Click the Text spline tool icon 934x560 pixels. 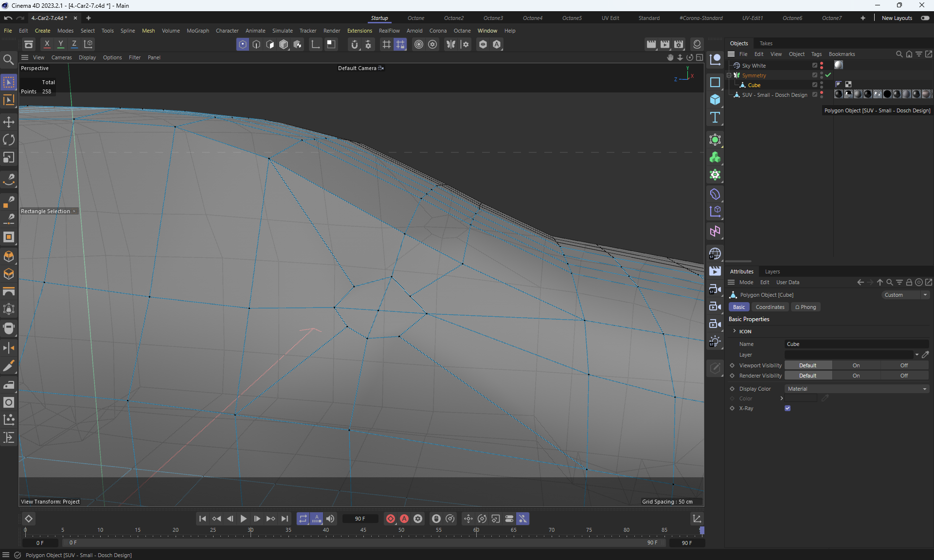715,117
